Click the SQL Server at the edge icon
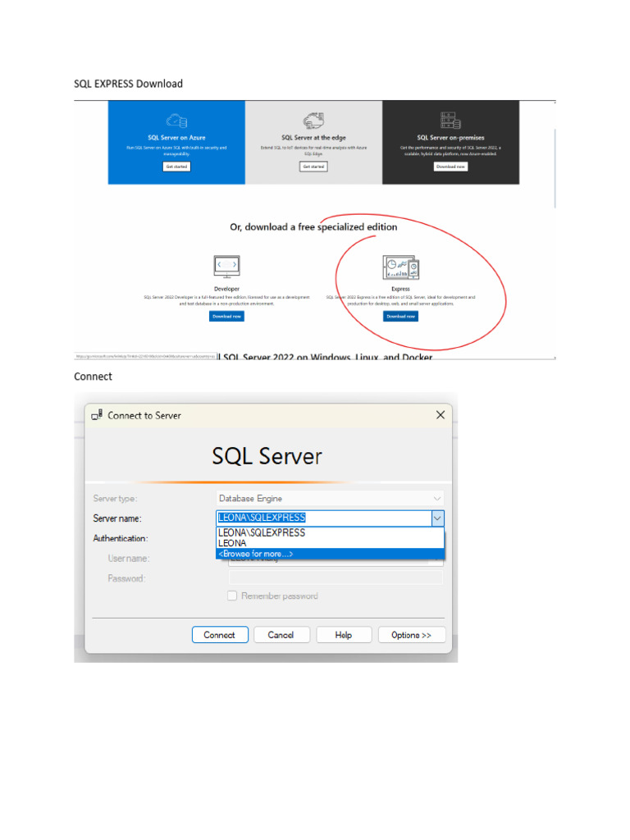The width and height of the screenshot is (630, 840). [313, 121]
